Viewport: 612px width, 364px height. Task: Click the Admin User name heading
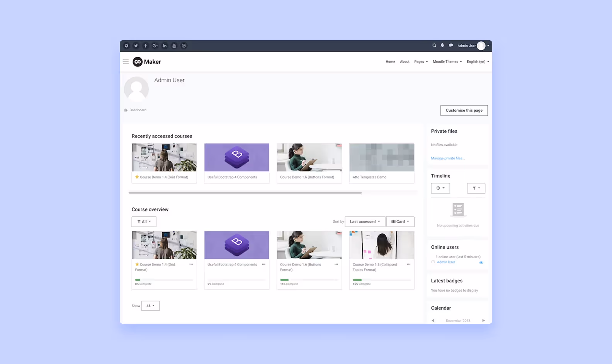click(x=169, y=80)
